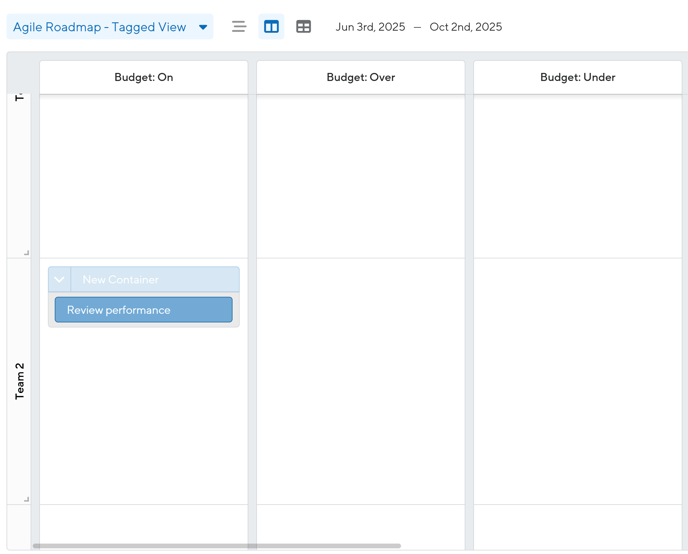Open the Review performance item
The width and height of the screenshot is (688, 554).
click(x=143, y=310)
